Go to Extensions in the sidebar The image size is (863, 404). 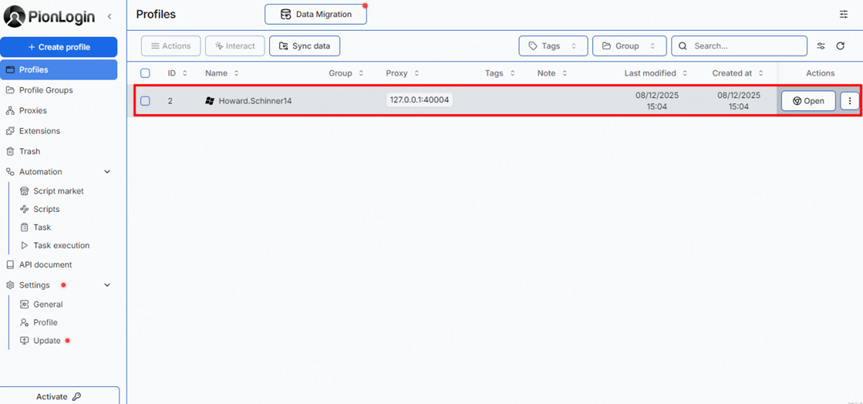click(x=39, y=131)
